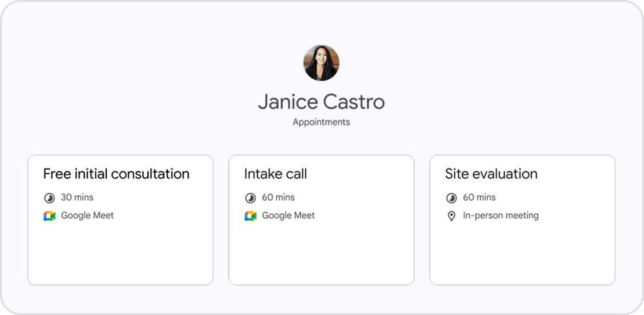The height and width of the screenshot is (315, 644).
Task: Click the 60 mins text in Site evaluation
Action: 479,197
